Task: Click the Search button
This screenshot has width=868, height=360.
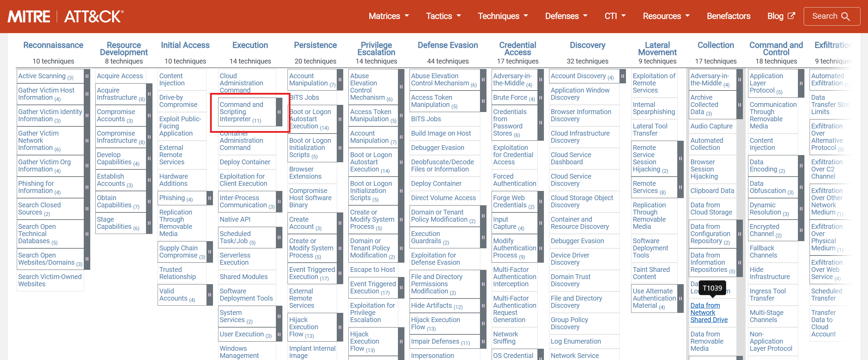Action: (x=831, y=16)
